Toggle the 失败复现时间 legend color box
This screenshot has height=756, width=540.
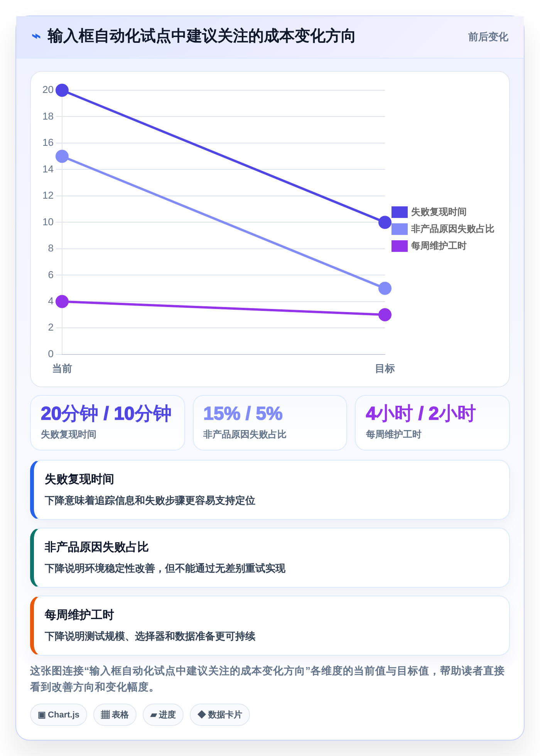pyautogui.click(x=399, y=212)
